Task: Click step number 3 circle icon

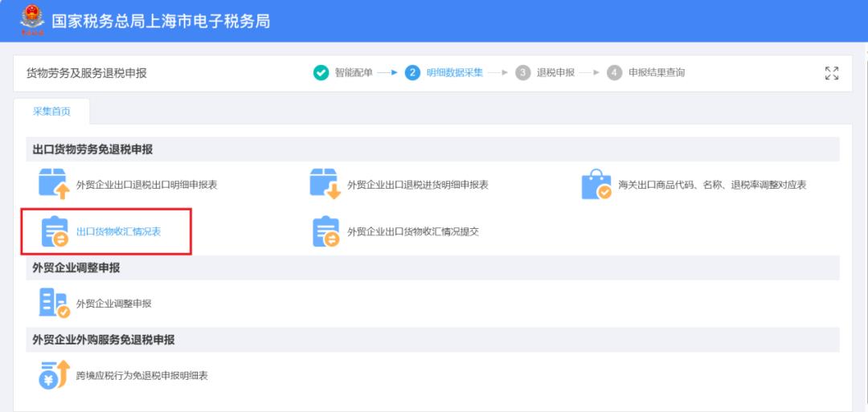Action: pos(522,73)
